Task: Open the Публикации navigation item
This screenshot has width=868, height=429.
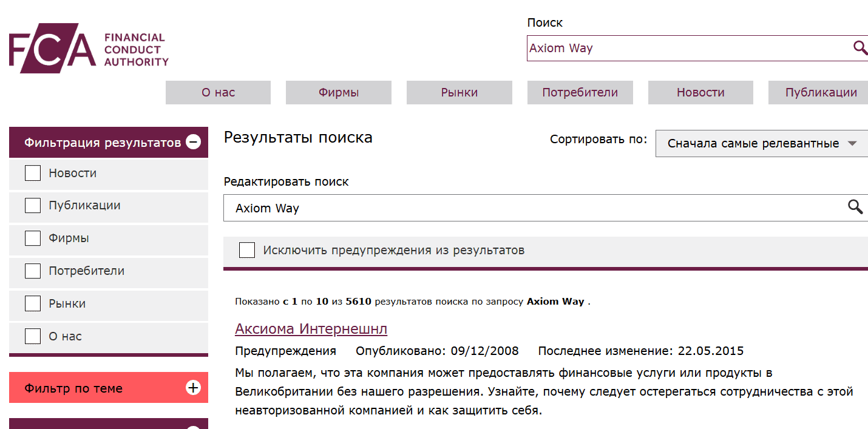Action: 818,92
